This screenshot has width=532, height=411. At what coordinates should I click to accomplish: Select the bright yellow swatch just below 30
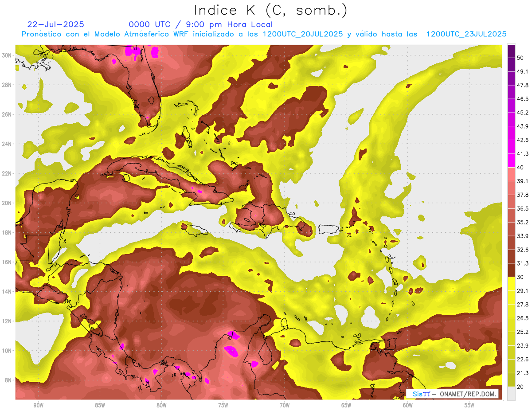(x=511, y=284)
